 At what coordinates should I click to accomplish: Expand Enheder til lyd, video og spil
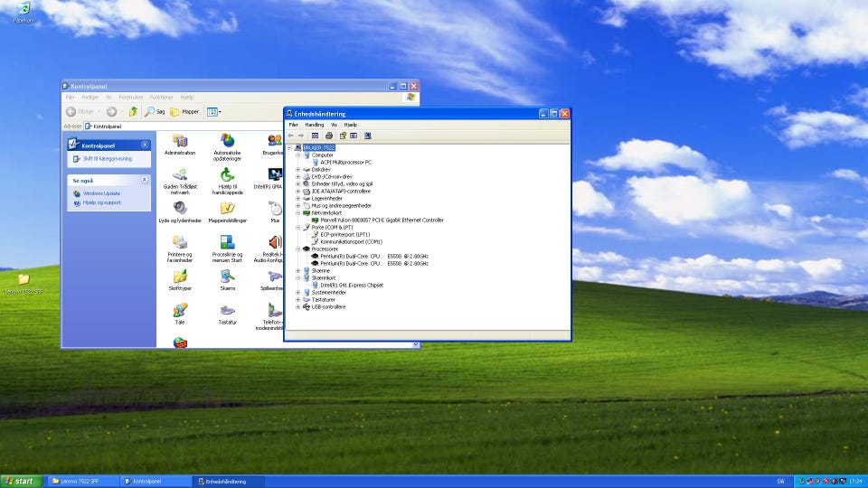(297, 183)
